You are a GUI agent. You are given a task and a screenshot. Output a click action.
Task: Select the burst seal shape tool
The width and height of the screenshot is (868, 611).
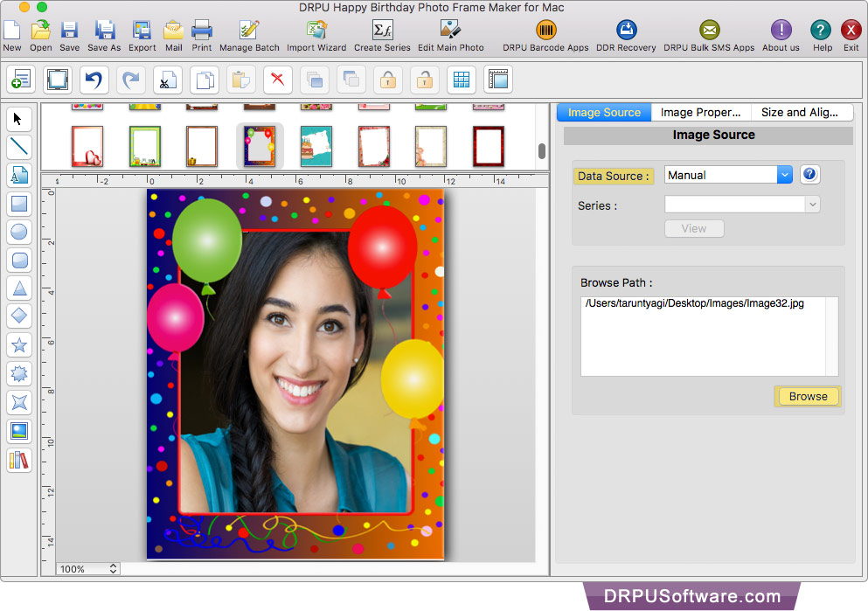point(19,373)
